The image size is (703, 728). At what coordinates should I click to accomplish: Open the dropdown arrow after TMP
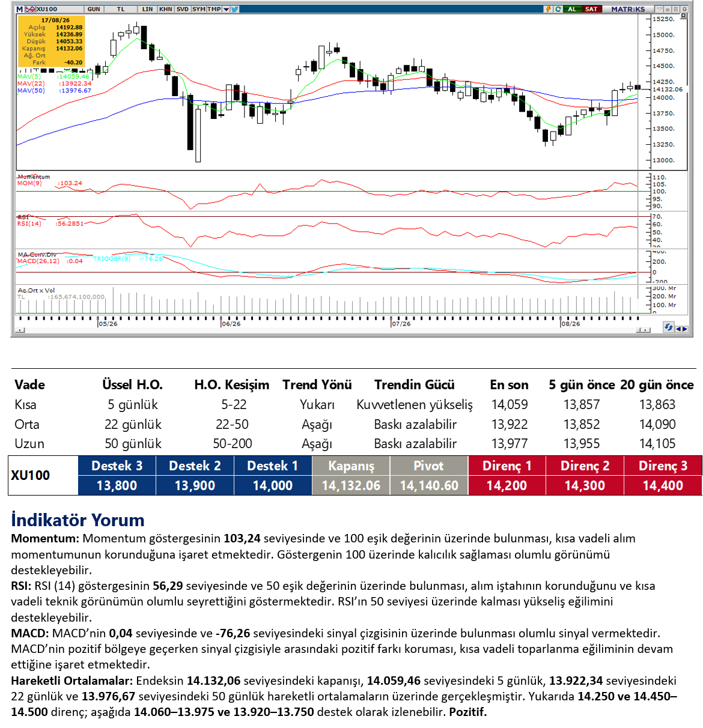coord(227,9)
